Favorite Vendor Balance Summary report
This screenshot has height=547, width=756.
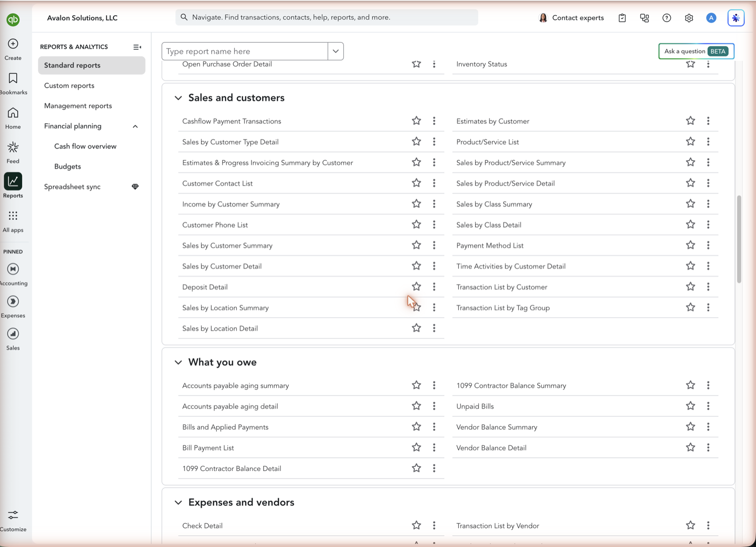pos(690,427)
